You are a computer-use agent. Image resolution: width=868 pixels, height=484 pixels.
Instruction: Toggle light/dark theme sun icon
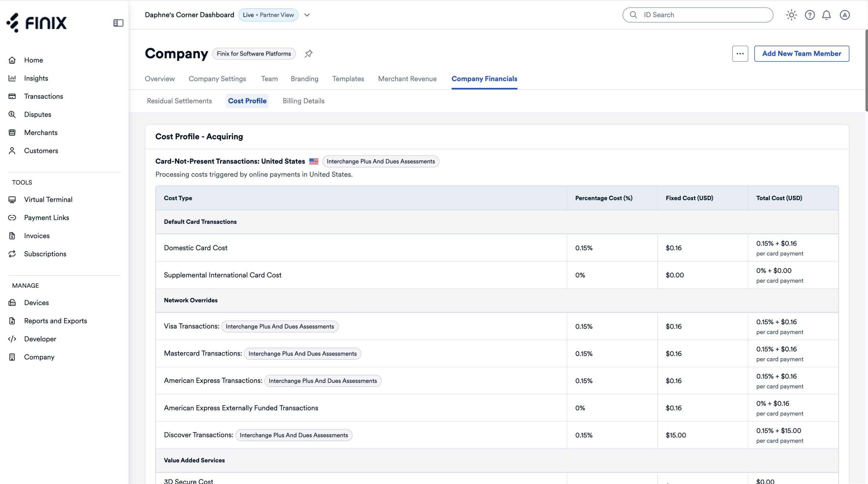click(x=791, y=15)
